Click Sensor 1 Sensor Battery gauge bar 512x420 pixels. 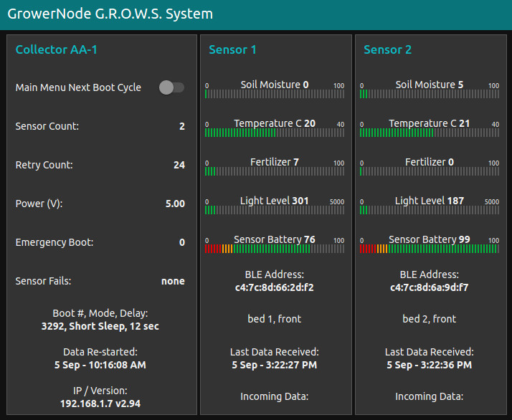275,249
